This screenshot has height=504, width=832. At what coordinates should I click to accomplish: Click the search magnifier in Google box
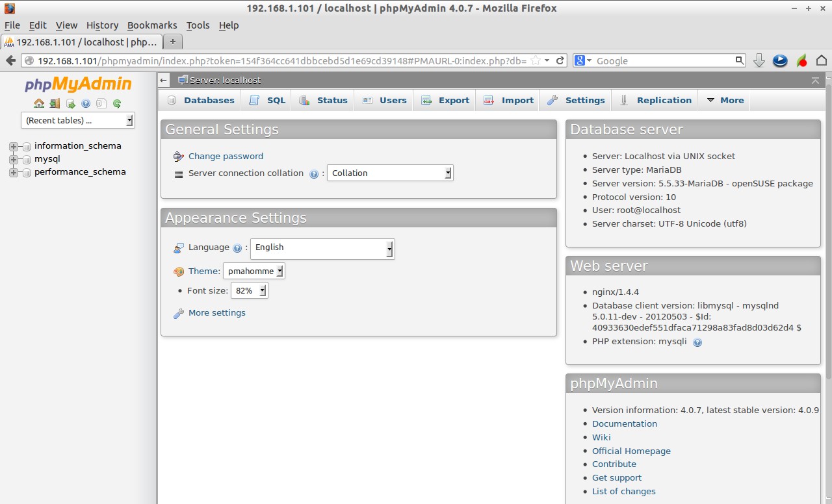coord(740,60)
